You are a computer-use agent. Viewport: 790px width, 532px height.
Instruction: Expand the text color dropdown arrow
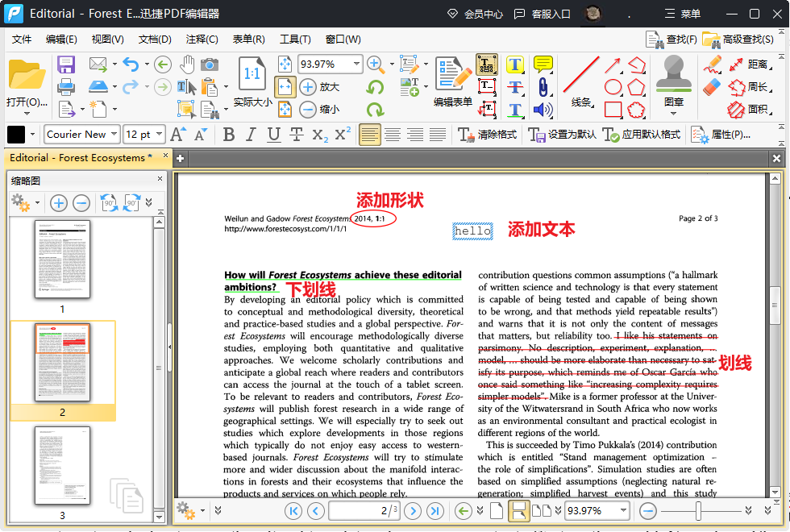pyautogui.click(x=33, y=135)
